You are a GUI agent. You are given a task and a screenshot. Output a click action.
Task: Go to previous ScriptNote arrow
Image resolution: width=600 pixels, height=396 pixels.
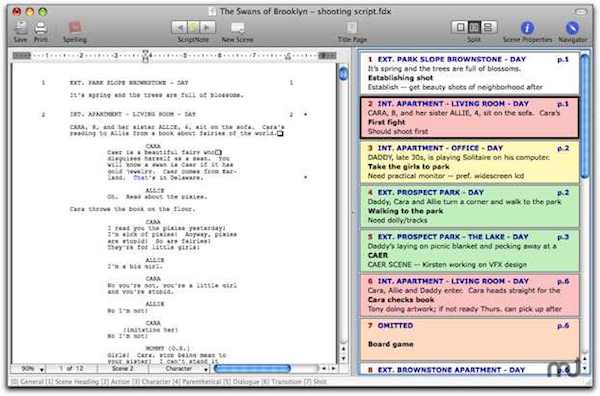coord(179,28)
